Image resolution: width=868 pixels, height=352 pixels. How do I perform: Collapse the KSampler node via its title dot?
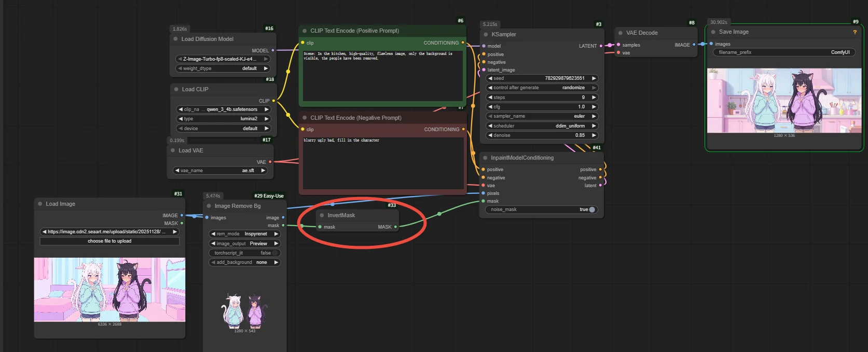click(x=486, y=34)
